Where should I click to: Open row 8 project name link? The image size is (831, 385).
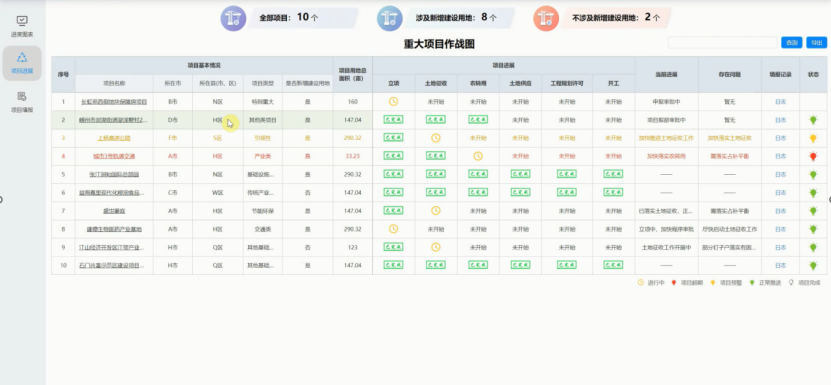coord(114,229)
